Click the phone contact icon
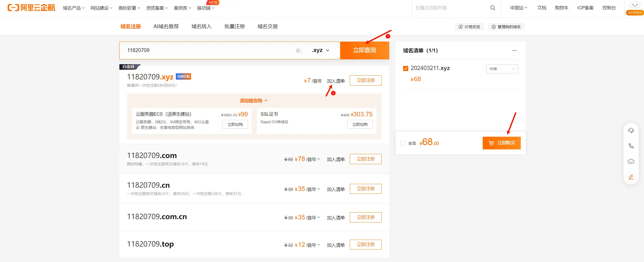Image resolution: width=644 pixels, height=262 pixels. 631,146
